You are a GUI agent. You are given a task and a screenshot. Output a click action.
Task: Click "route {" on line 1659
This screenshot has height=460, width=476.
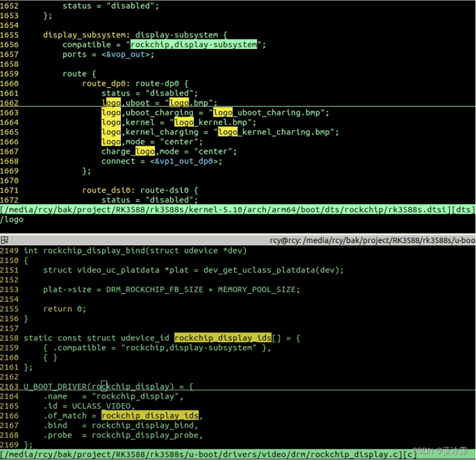coord(79,74)
